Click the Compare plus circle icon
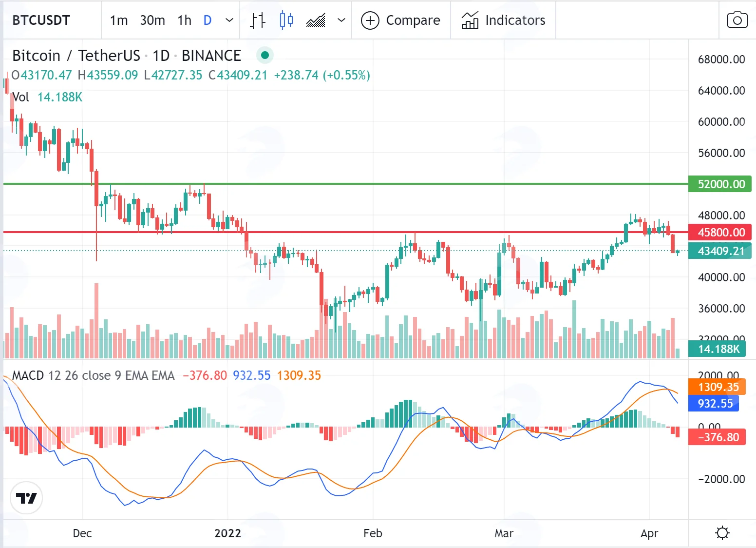The height and width of the screenshot is (548, 756). click(x=370, y=20)
